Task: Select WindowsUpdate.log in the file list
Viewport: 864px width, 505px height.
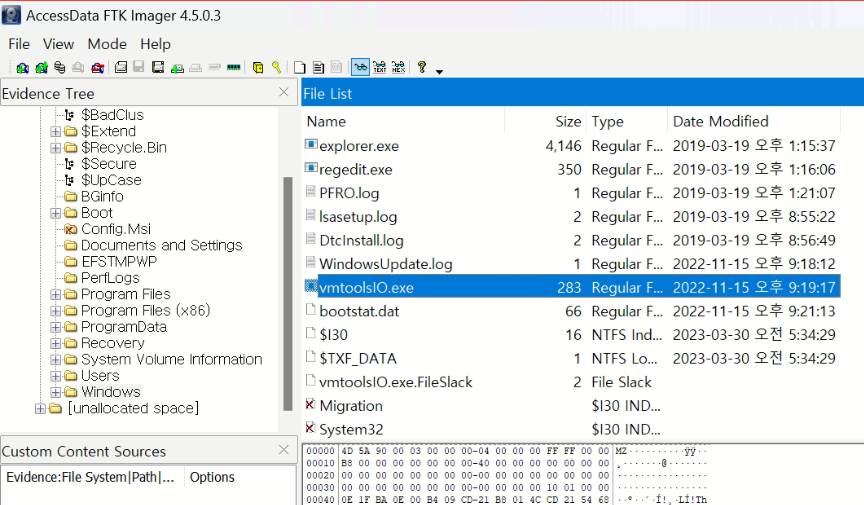Action: (386, 264)
